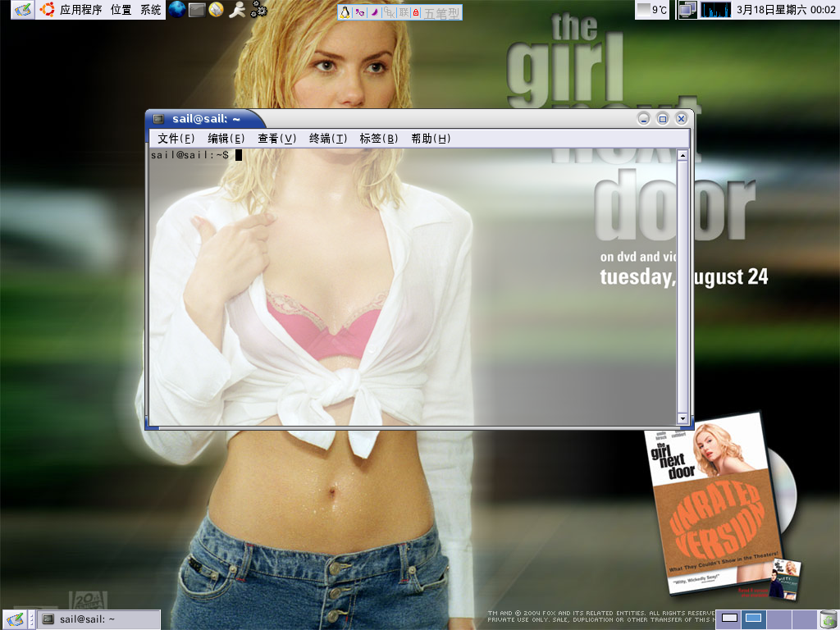
Task: Launch the terminal from top panel launcher
Action: 197,10
